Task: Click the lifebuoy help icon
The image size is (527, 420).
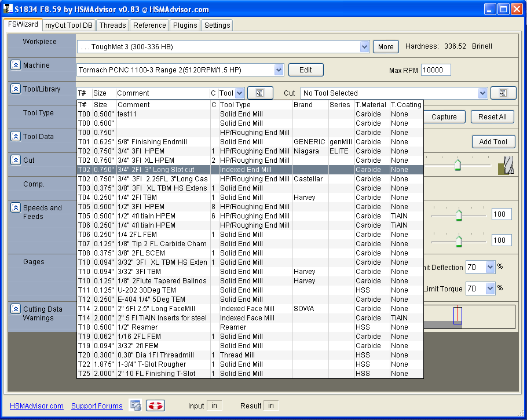Action: click(155, 406)
